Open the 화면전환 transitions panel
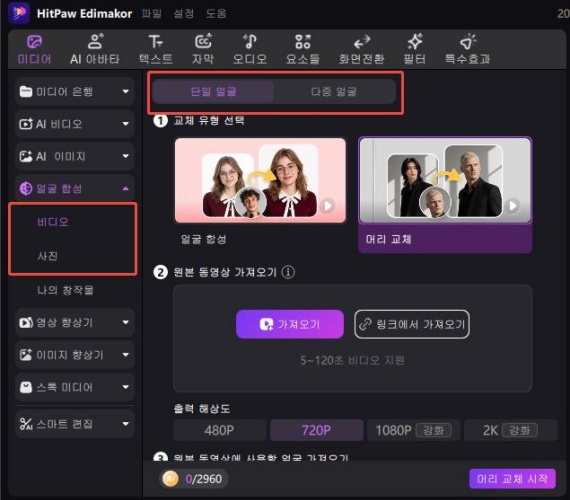This screenshot has width=570, height=500. click(361, 50)
